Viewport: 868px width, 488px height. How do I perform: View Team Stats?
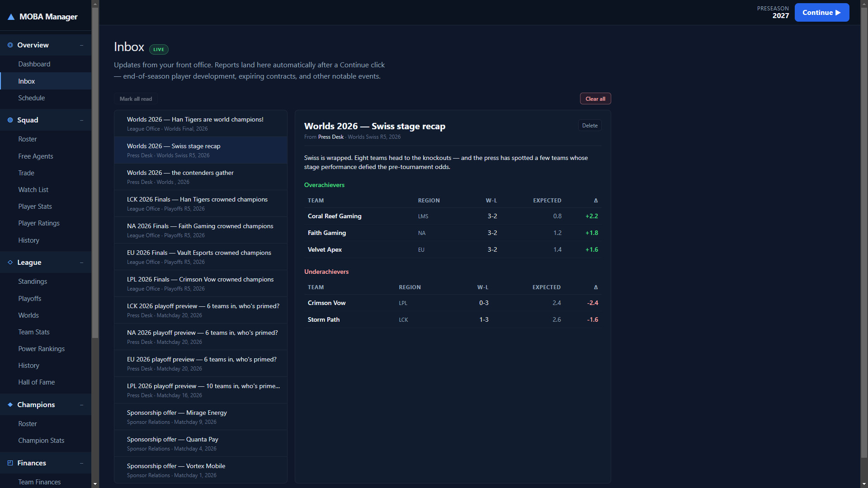(x=46, y=332)
